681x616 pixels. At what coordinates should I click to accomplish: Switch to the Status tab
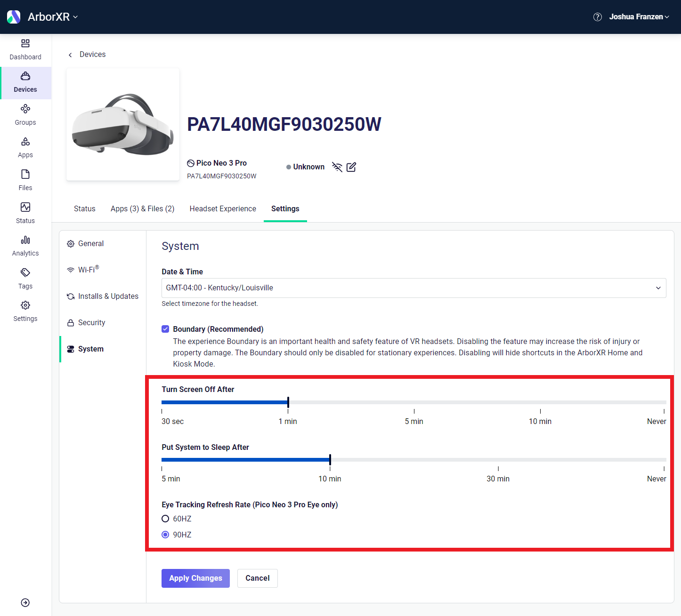pos(85,209)
